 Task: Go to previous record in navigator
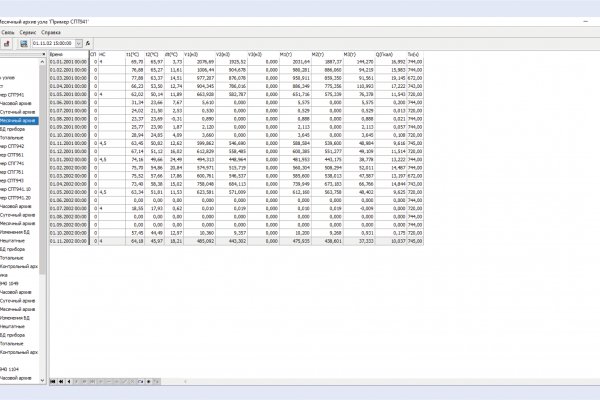(70, 381)
